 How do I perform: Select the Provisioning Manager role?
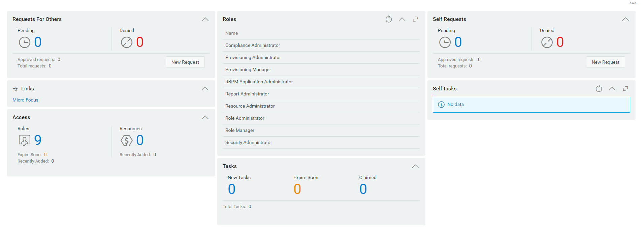(x=321, y=70)
